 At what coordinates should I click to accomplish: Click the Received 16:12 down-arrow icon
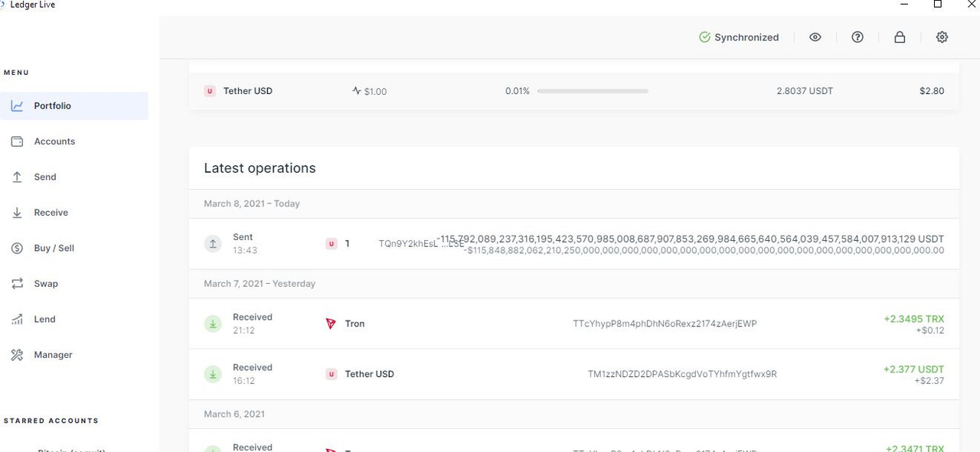[213, 374]
